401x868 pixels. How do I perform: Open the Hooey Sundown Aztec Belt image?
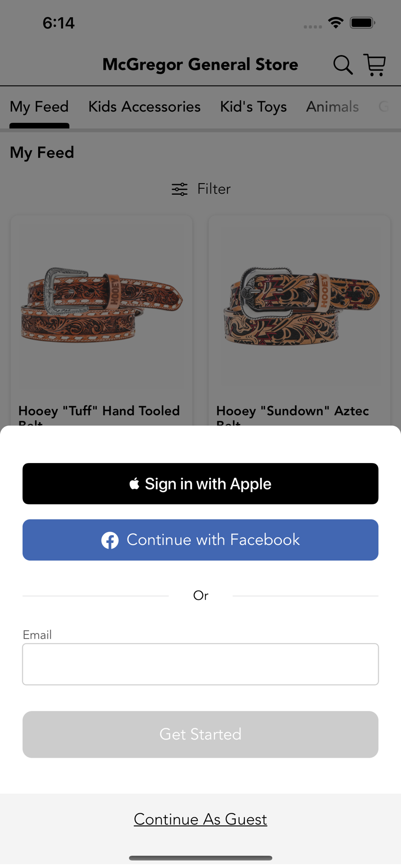[299, 304]
